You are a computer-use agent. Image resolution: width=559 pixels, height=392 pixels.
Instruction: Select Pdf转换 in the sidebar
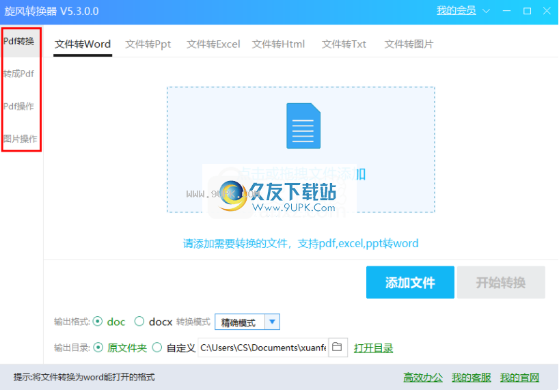point(19,42)
